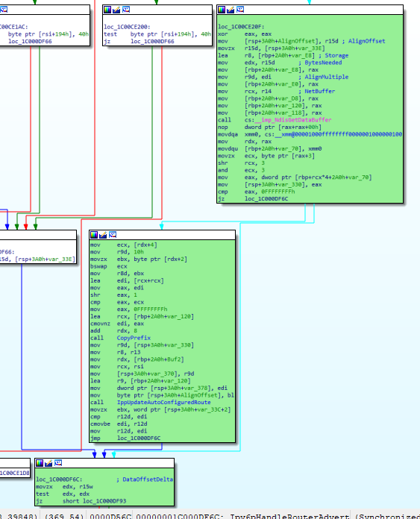420x519 pixels.
Task: Click 'and ecx, 3' instruction
Action: tap(241, 170)
